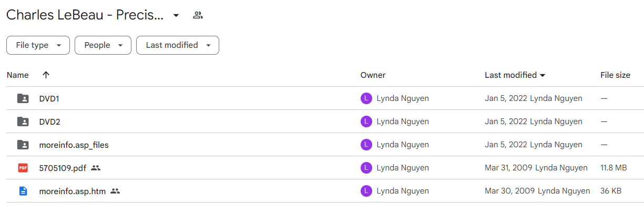Viewport: 644px width, 222px height.
Task: Open Last modified column sort options
Action: click(515, 75)
